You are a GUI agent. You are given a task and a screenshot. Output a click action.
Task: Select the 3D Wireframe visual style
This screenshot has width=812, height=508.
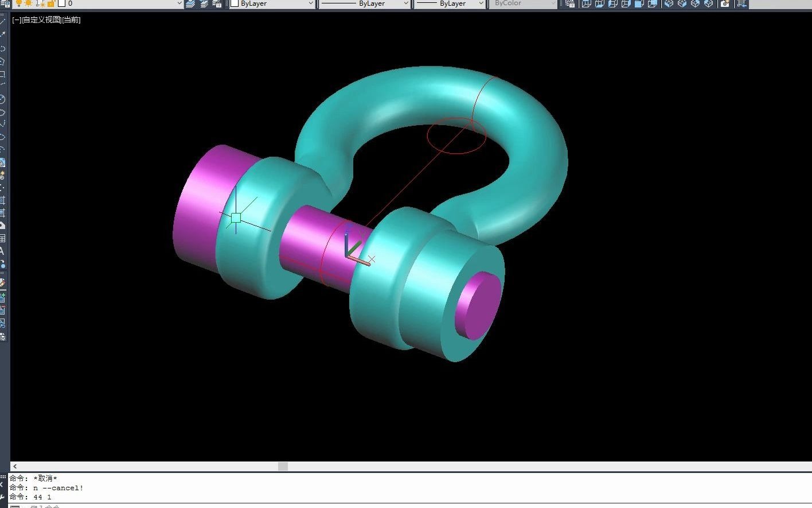click(600, 3)
